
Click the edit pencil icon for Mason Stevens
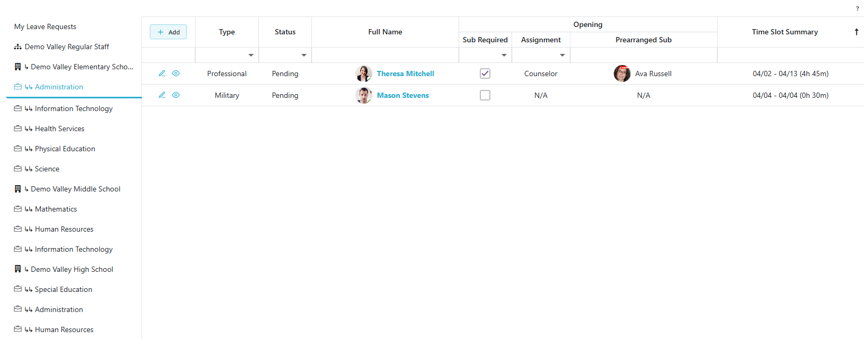point(162,95)
